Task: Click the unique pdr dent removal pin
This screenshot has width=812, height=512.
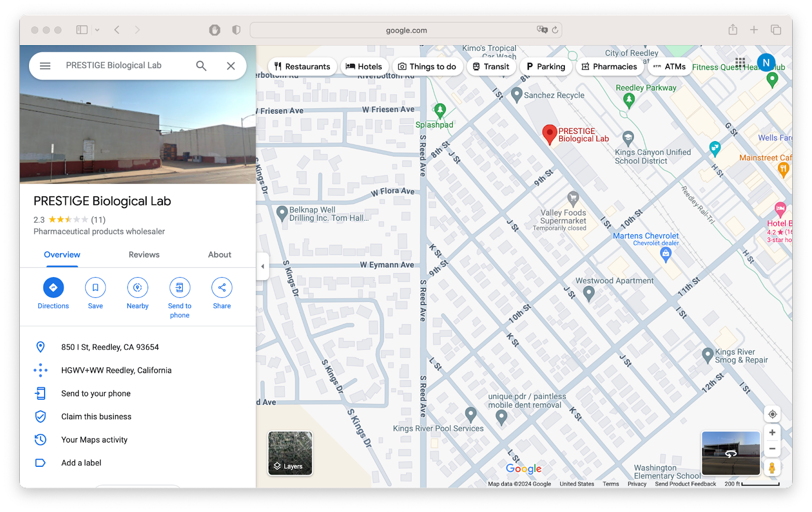Action: coord(501,418)
